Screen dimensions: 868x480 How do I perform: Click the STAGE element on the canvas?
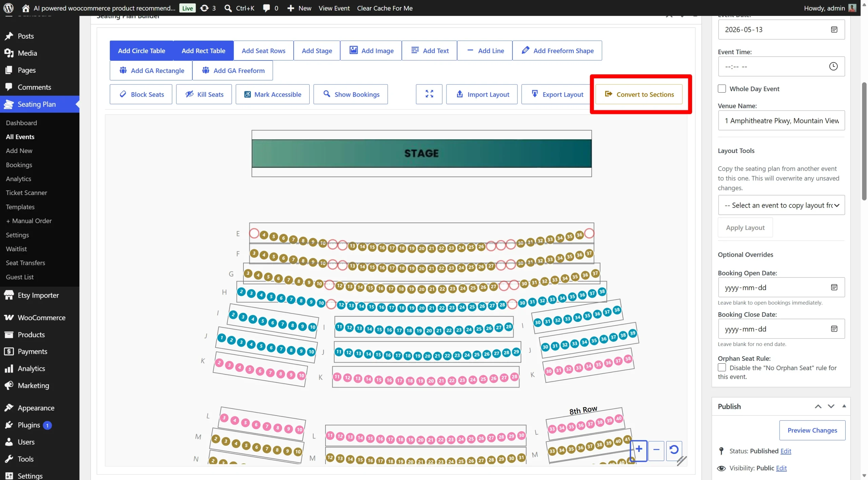tap(421, 153)
